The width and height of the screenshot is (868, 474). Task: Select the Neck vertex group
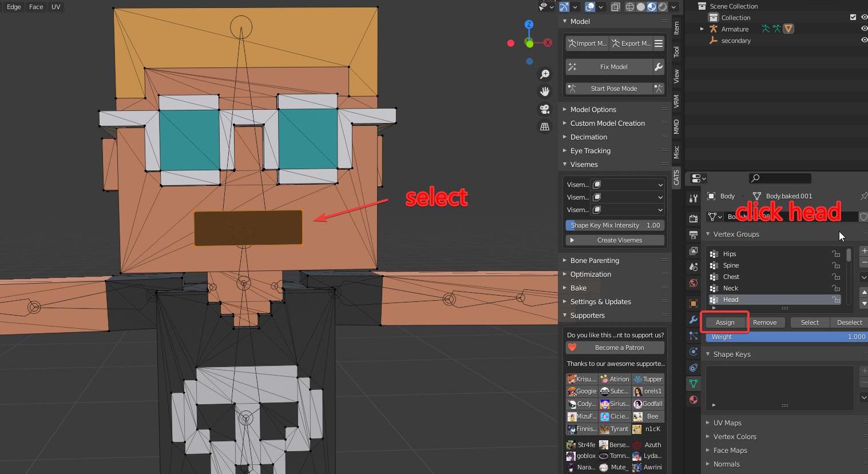(x=731, y=288)
